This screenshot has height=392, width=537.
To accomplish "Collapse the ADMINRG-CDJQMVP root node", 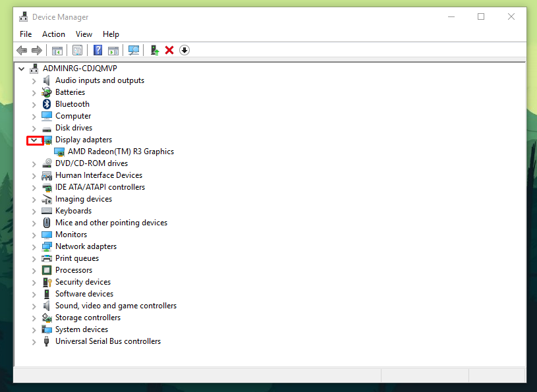I will point(22,69).
